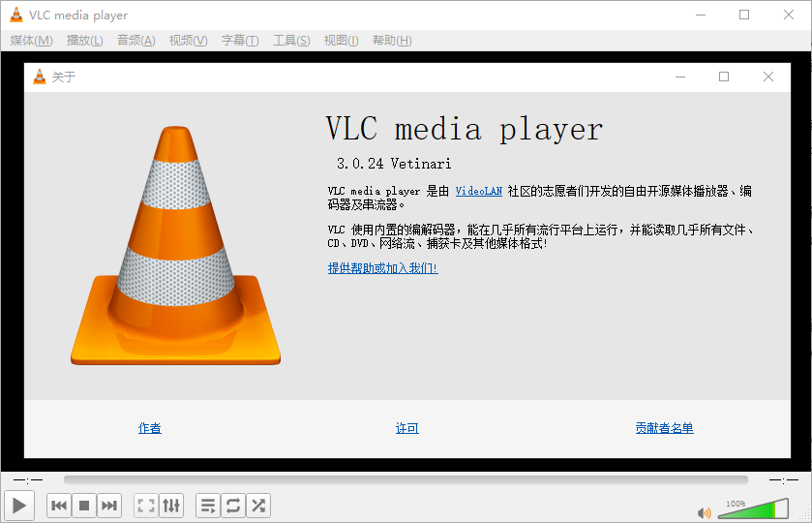Close the main VLC media player window

point(789,15)
